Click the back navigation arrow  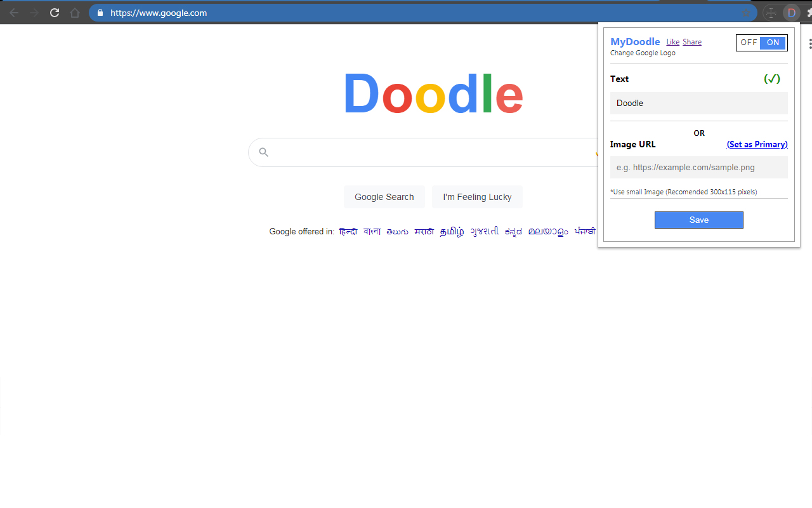(x=14, y=12)
